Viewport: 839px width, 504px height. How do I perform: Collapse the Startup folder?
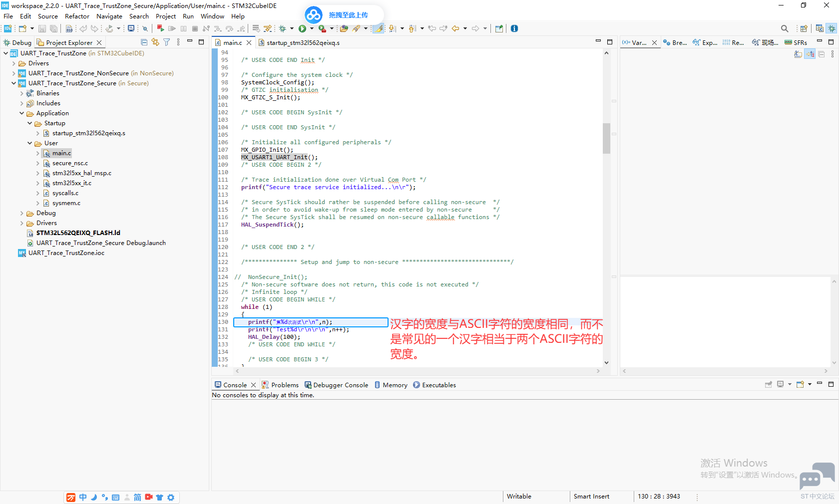tap(29, 123)
